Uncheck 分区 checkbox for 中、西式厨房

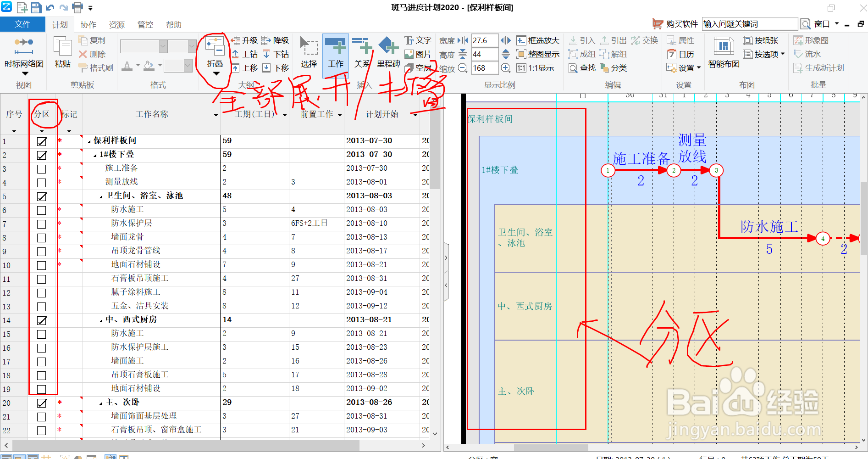coord(42,320)
